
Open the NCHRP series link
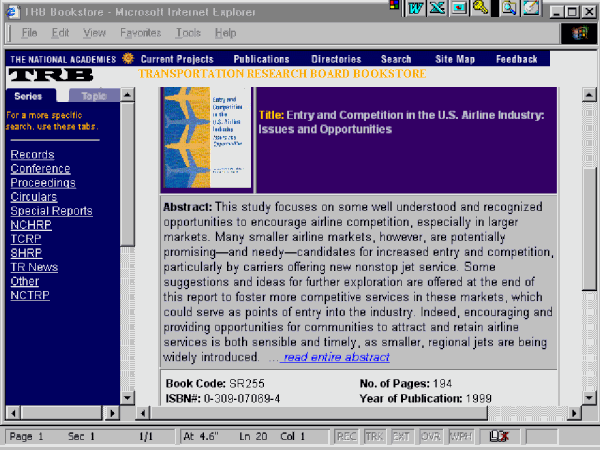tap(31, 225)
